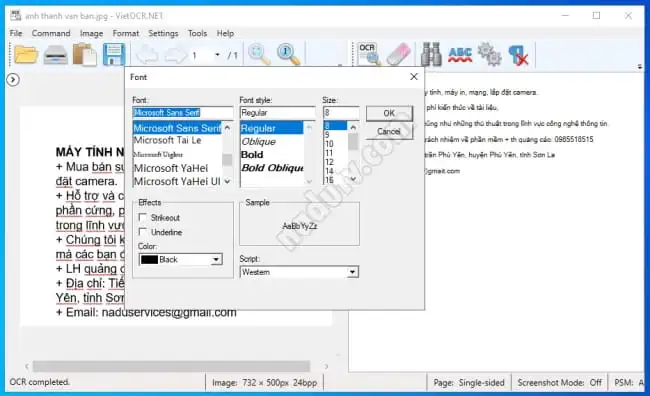The height and width of the screenshot is (396, 650).
Task: Open an image file with the folder icon
Action: [x=26, y=55]
